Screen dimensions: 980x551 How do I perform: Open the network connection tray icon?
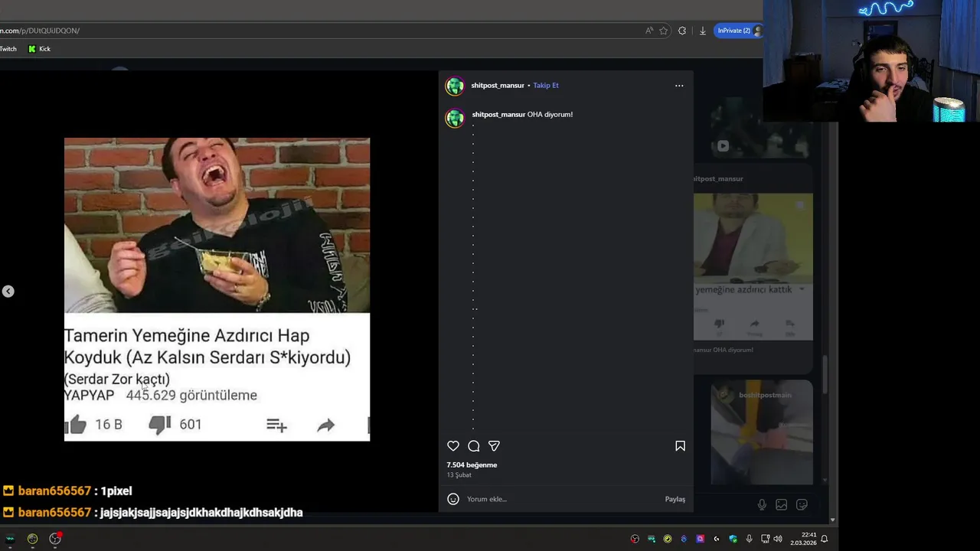coord(766,539)
